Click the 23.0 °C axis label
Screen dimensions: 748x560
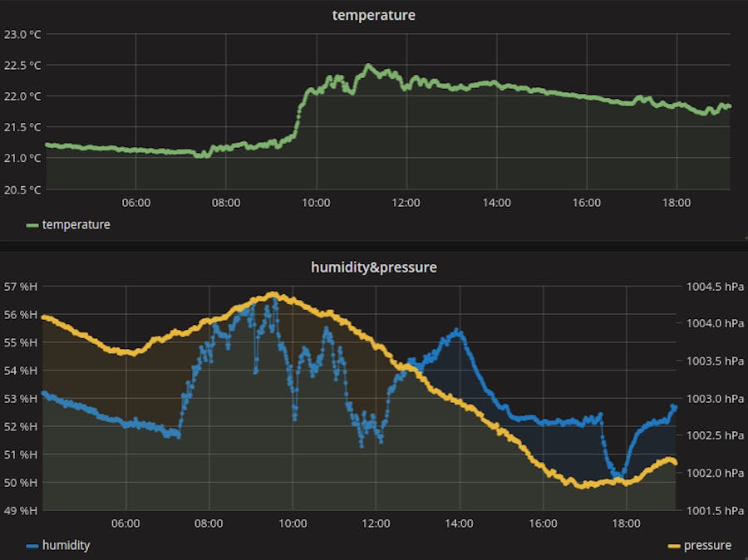(22, 34)
